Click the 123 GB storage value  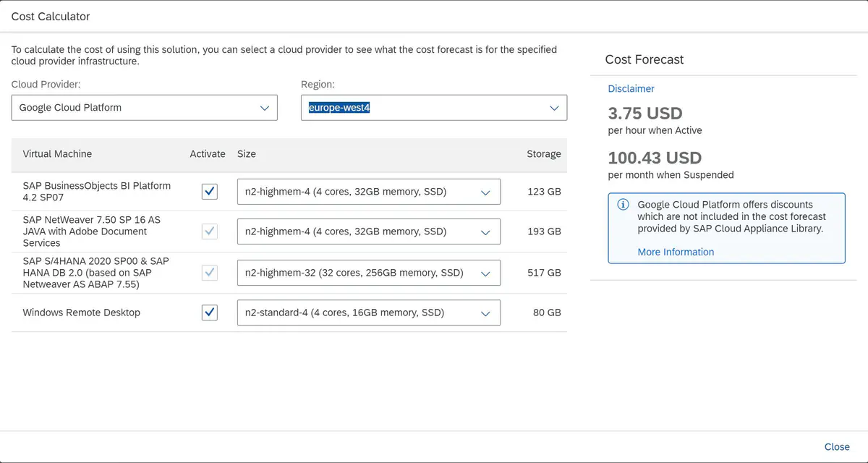point(544,192)
